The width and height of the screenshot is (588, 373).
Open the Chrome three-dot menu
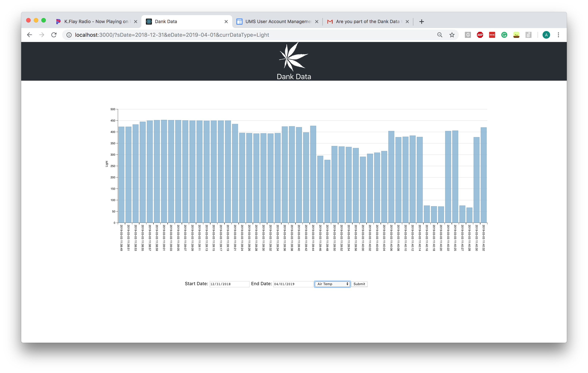[558, 35]
